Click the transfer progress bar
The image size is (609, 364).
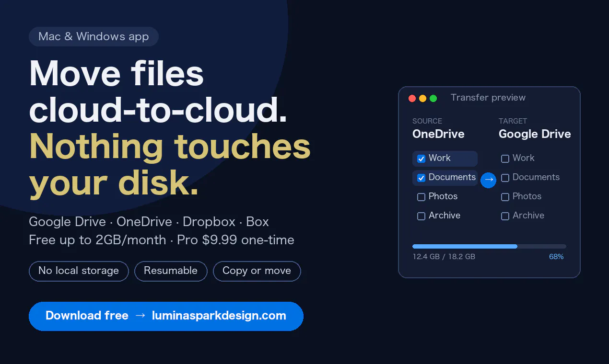[489, 246]
